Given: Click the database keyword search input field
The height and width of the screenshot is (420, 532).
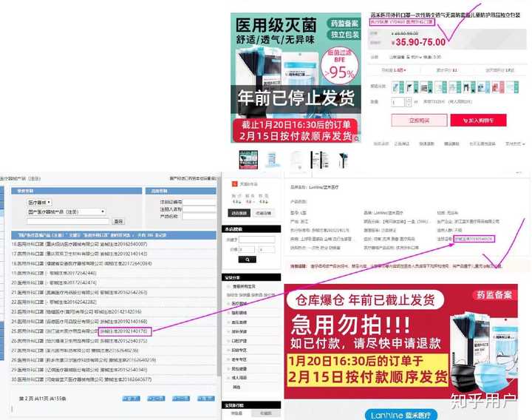Looking at the screenshot, I should 68,221.
